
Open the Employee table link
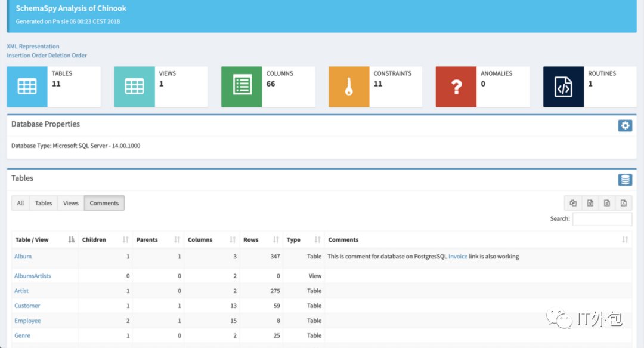(27, 321)
